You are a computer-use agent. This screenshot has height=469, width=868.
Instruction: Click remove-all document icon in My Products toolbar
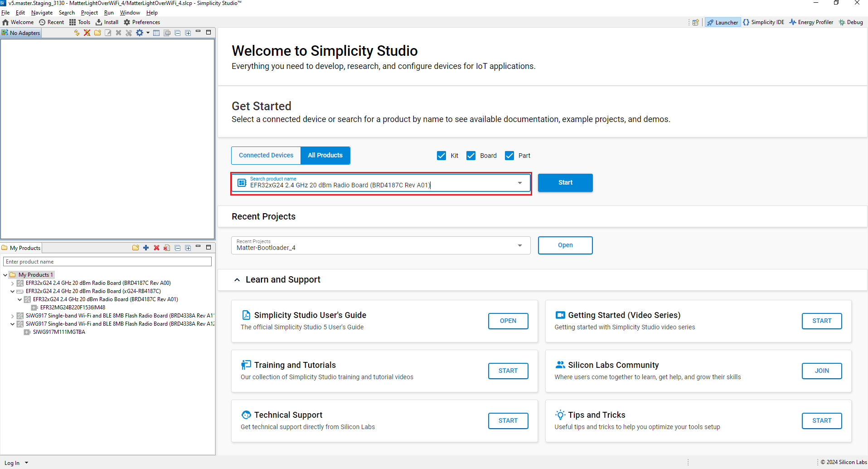pyautogui.click(x=167, y=248)
